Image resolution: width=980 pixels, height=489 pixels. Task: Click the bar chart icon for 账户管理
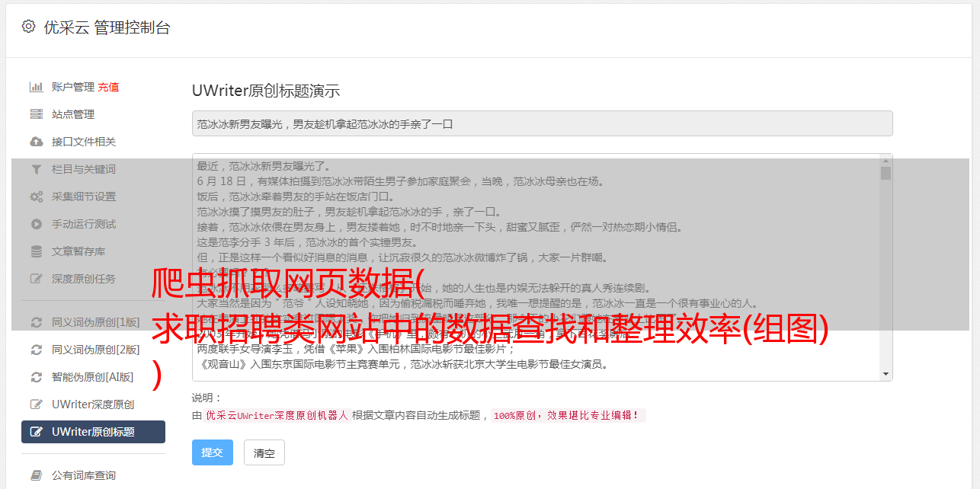[x=36, y=87]
